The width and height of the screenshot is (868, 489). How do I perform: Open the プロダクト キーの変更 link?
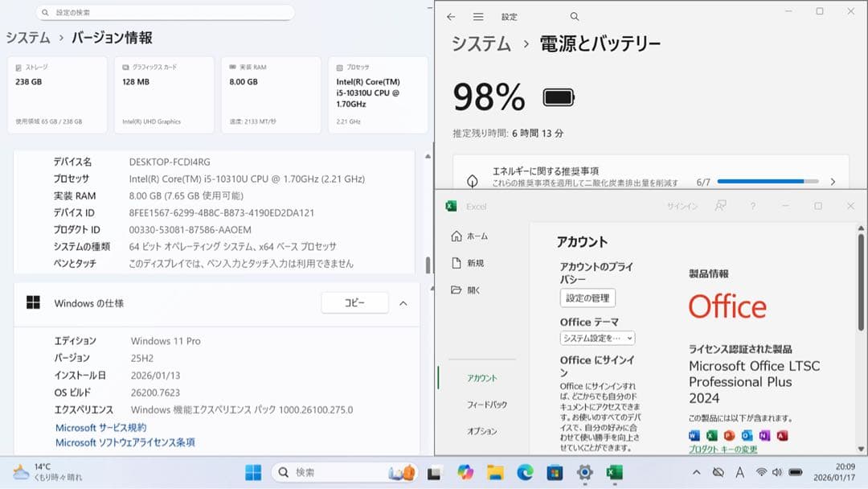[x=725, y=449]
